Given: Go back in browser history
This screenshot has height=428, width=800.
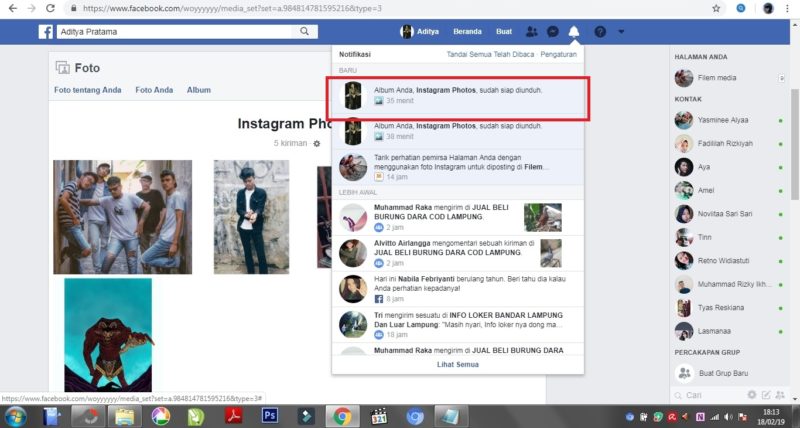Looking at the screenshot, I should (12, 8).
